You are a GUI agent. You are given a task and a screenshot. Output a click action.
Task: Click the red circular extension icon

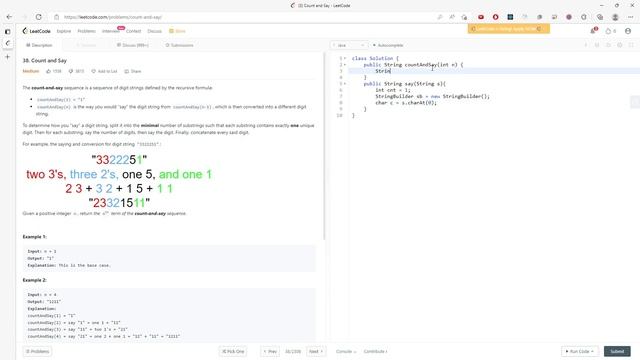click(x=496, y=17)
